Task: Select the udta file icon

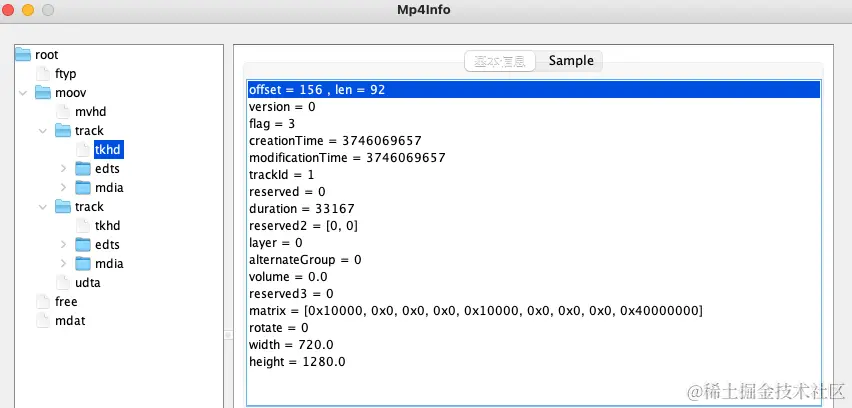Action: [63, 283]
